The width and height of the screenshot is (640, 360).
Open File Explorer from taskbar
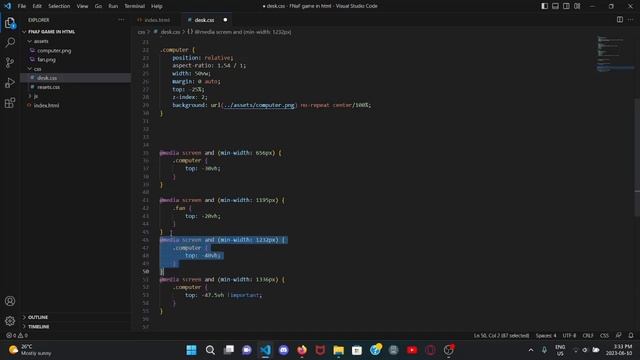tap(338, 350)
